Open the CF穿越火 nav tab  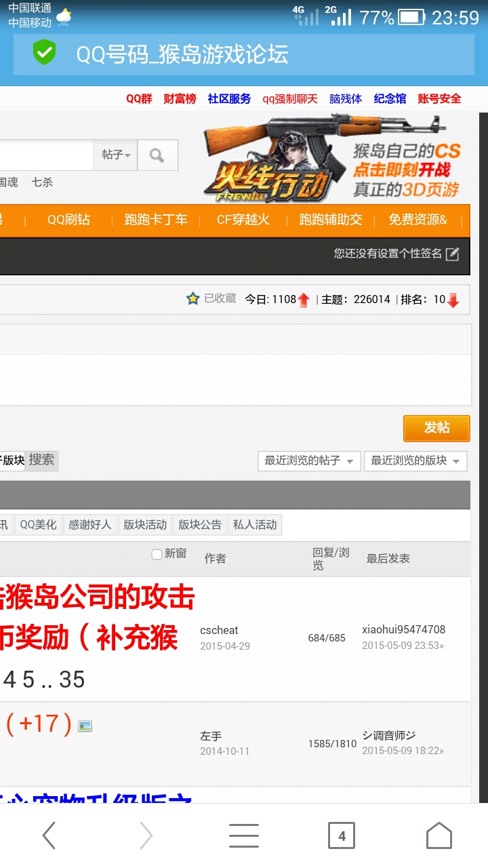(x=243, y=220)
